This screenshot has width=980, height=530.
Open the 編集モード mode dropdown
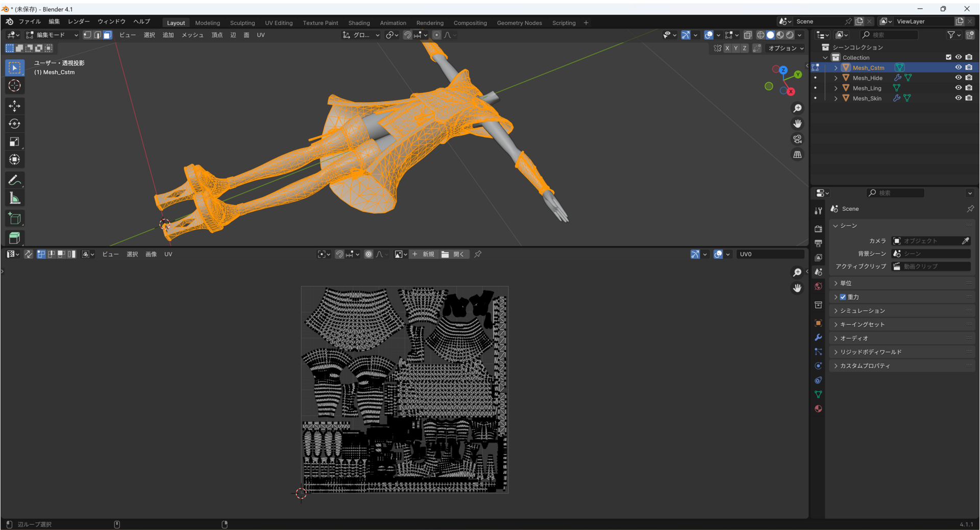tap(52, 35)
